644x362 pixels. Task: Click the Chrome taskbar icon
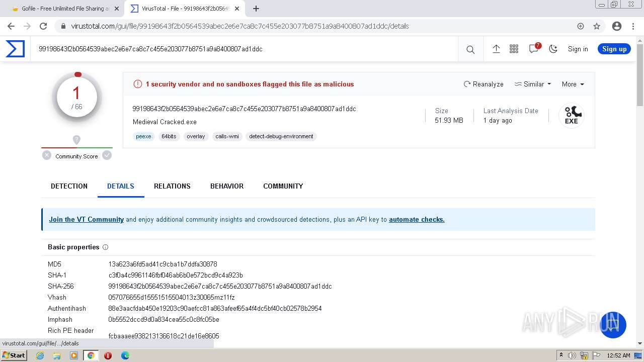click(x=91, y=355)
